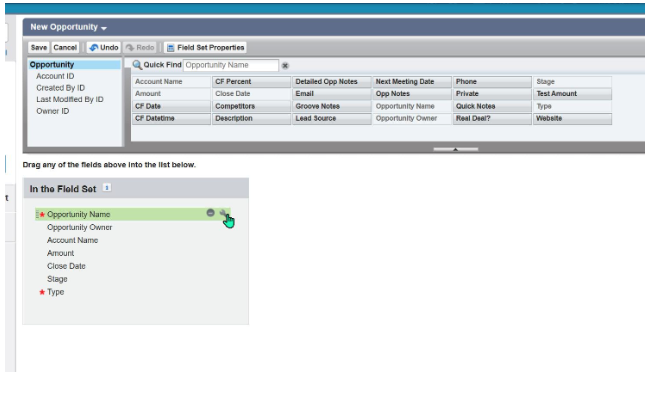
Task: Select Stage row in field set
Action: click(x=133, y=279)
